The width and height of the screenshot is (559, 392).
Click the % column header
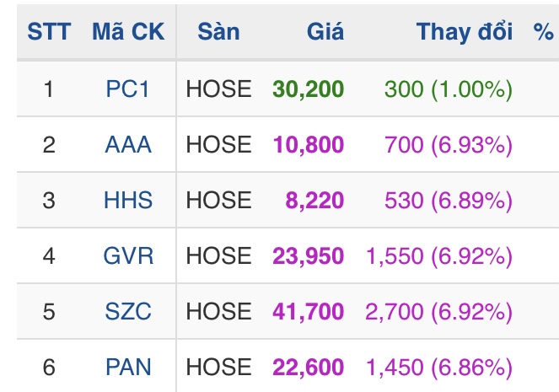click(x=543, y=32)
